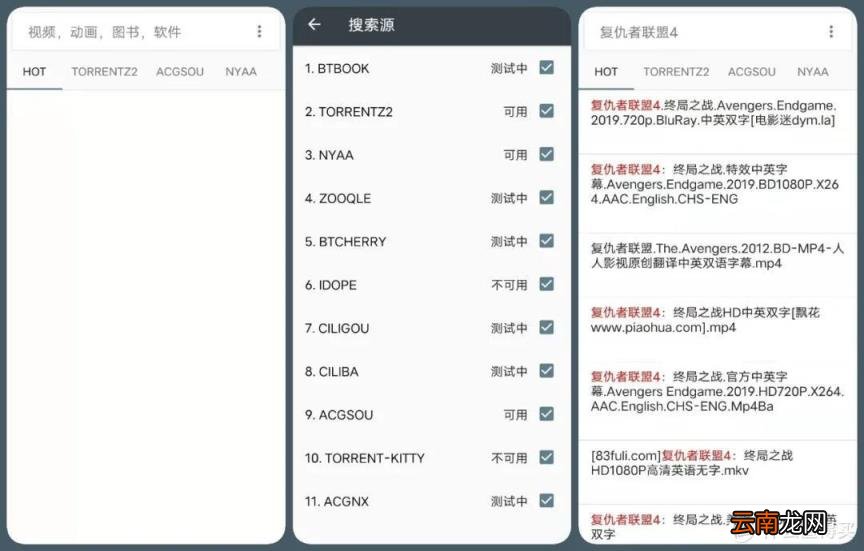The height and width of the screenshot is (551, 864).
Task: Open result with BD1080P.X264.AAC
Action: [x=717, y=191]
